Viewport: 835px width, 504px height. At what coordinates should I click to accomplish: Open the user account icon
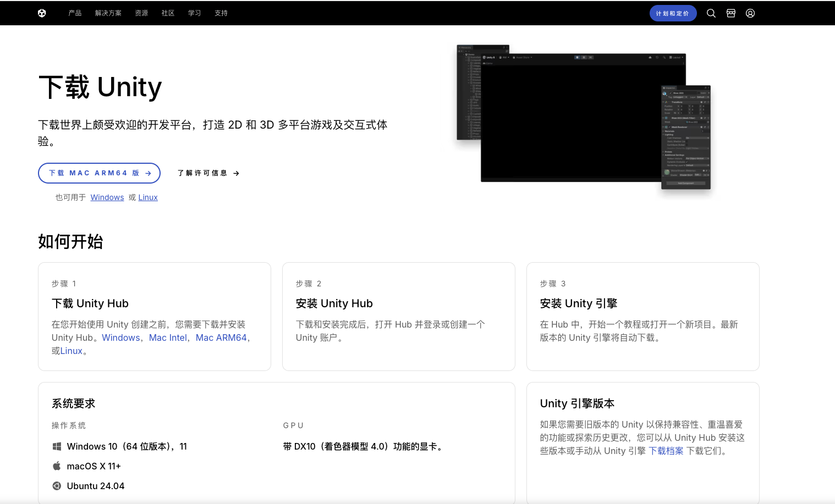(x=750, y=13)
